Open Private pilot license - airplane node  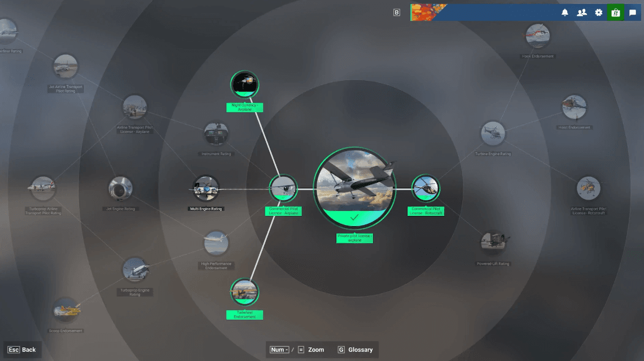pyautogui.click(x=354, y=188)
